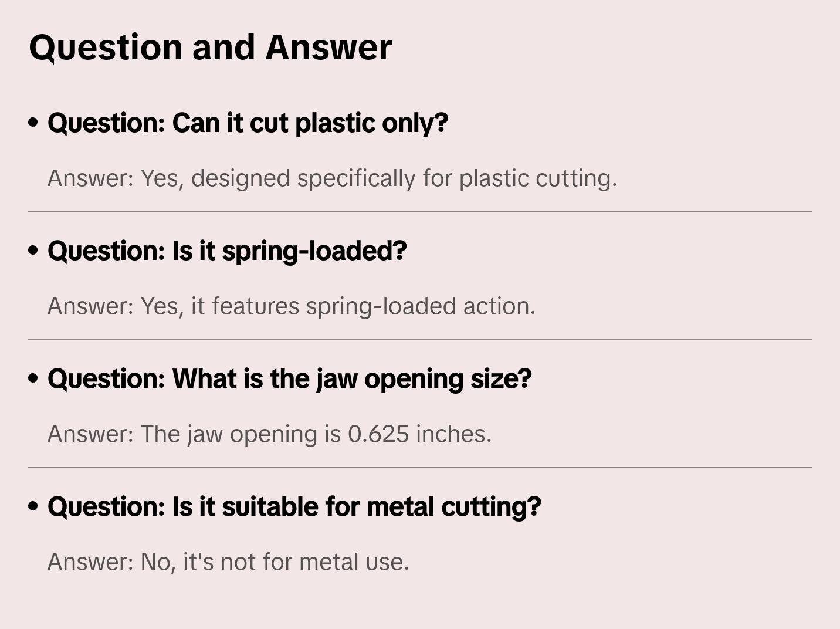Click the answer about plastic cutting
Screen dimensions: 840x629
click(x=332, y=178)
